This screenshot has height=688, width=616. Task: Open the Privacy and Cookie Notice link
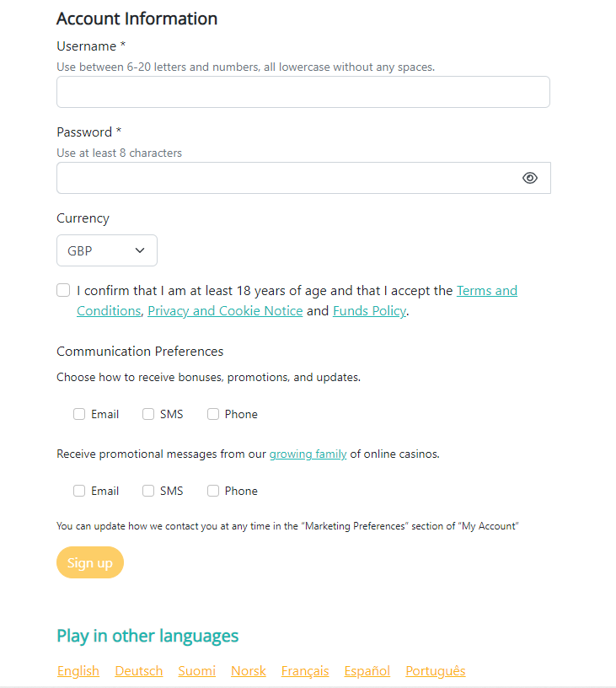[225, 310]
